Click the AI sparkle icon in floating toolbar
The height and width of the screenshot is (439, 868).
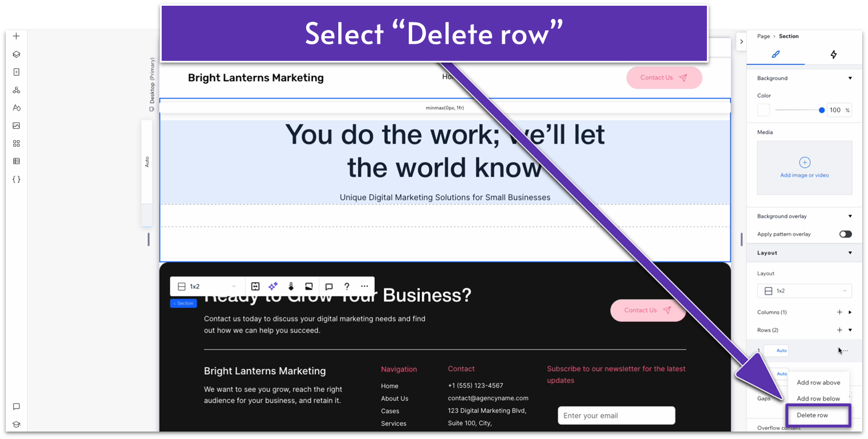pos(273,286)
